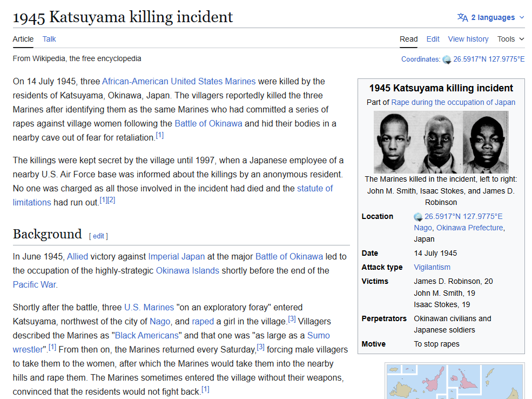Open infobox Location coordinates link

(463, 216)
